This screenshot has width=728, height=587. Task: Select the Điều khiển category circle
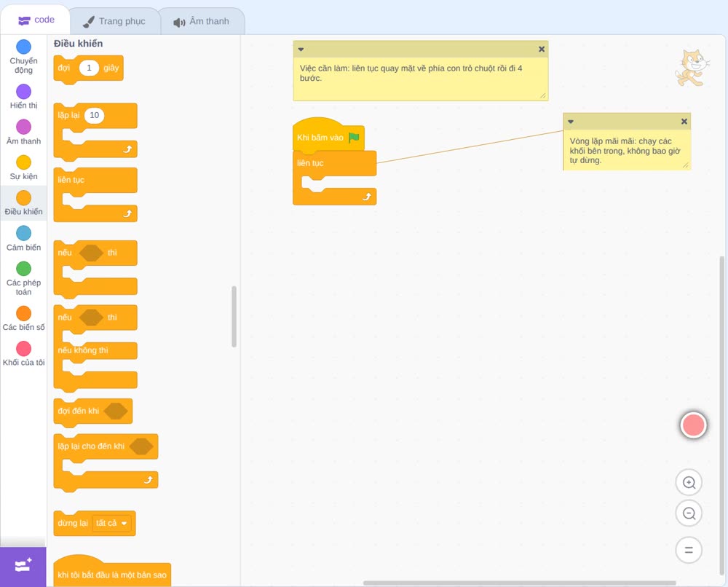click(x=24, y=198)
